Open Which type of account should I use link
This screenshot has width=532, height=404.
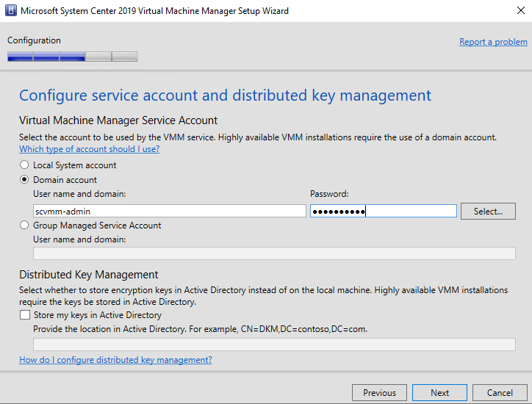pyautogui.click(x=89, y=149)
